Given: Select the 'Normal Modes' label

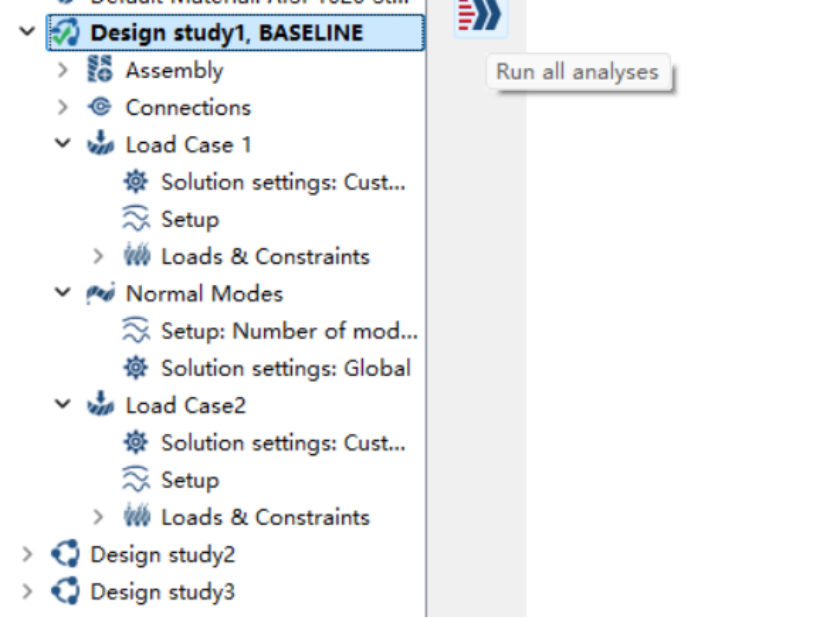Looking at the screenshot, I should (205, 294).
